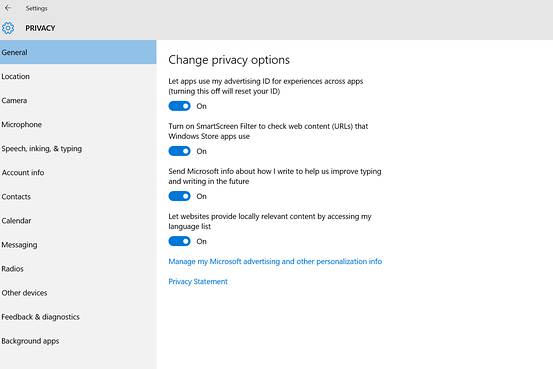This screenshot has width=553, height=369.
Task: Open the Radios section
Action: point(78,268)
